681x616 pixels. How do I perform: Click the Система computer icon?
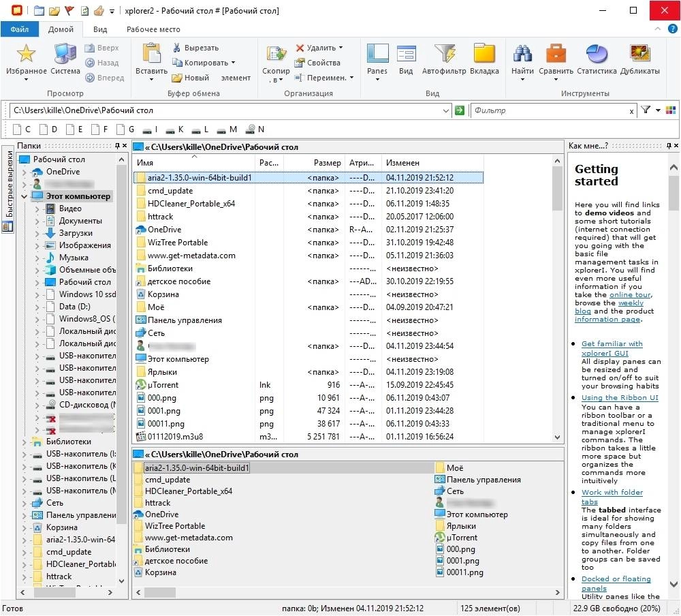65,53
